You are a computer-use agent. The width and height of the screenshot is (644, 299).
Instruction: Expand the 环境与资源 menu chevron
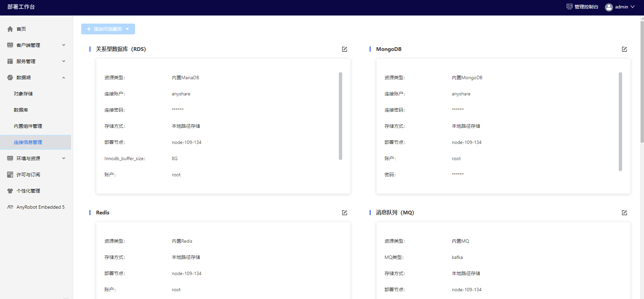(x=64, y=158)
